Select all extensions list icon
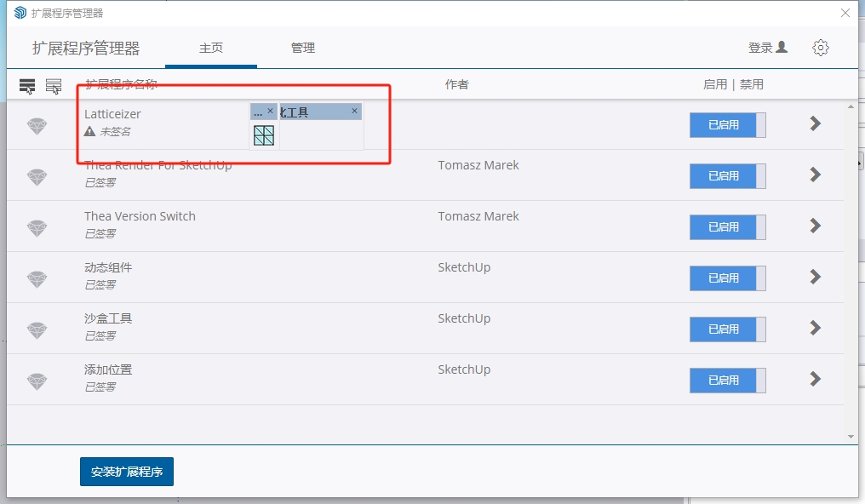This screenshot has width=865, height=504. pos(27,86)
